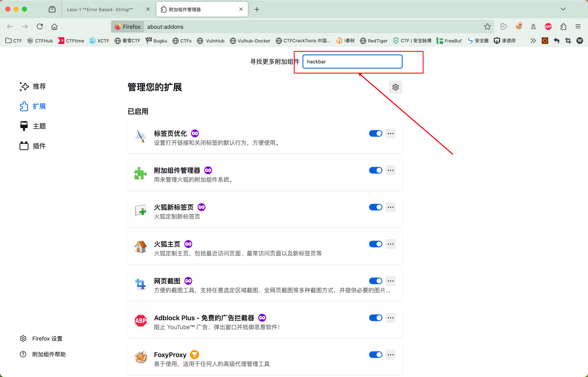Click the orange gear bookmark toolbar icon
Viewport: 588px width, 377px height.
click(x=545, y=41)
